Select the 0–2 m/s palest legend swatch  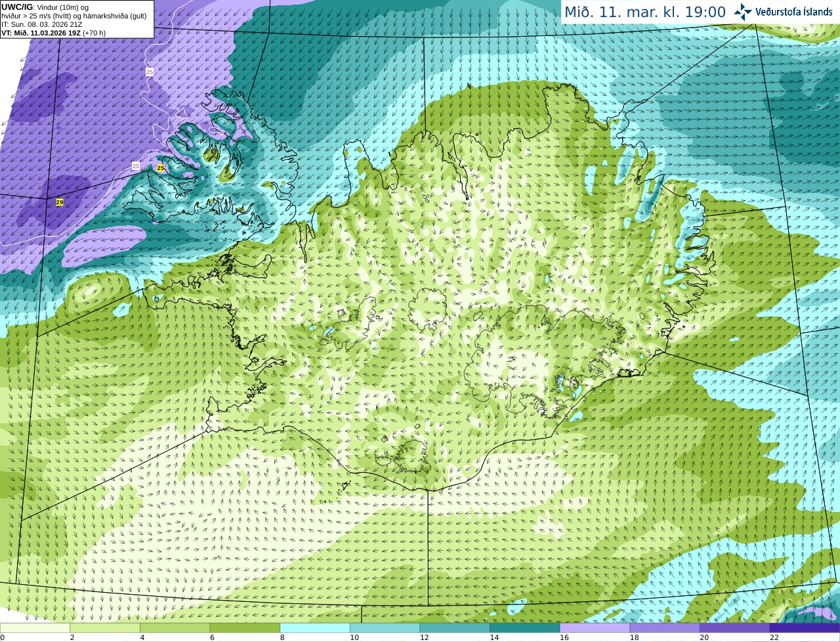(x=35, y=628)
